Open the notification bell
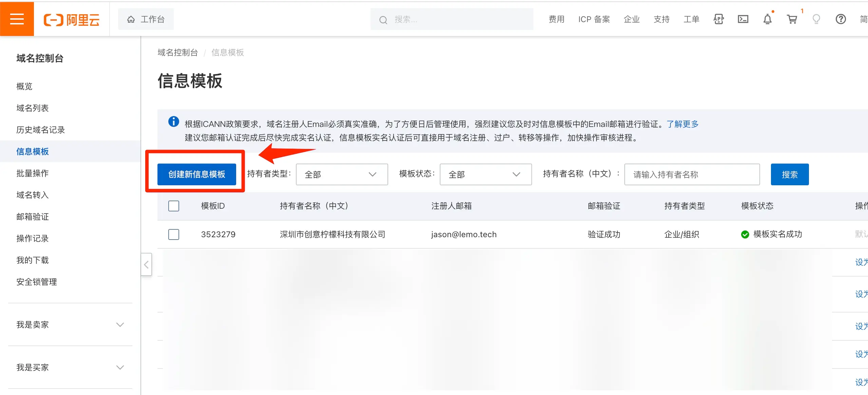 point(767,19)
